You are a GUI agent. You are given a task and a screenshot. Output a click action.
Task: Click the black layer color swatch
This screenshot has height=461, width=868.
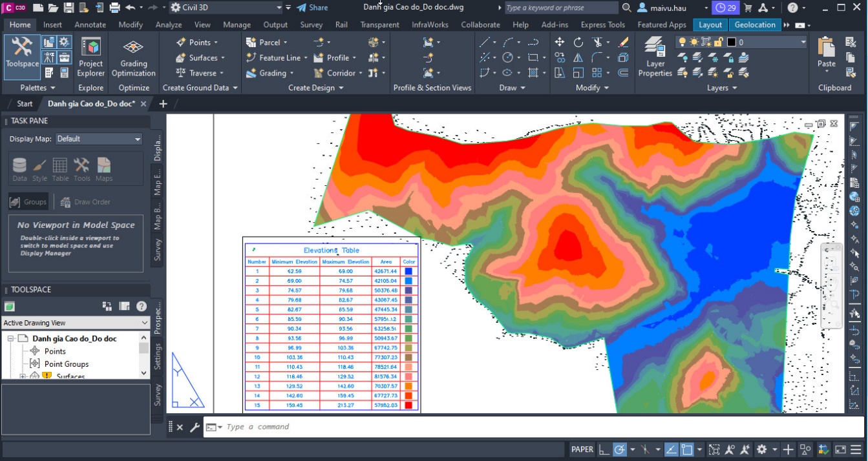pyautogui.click(x=732, y=42)
